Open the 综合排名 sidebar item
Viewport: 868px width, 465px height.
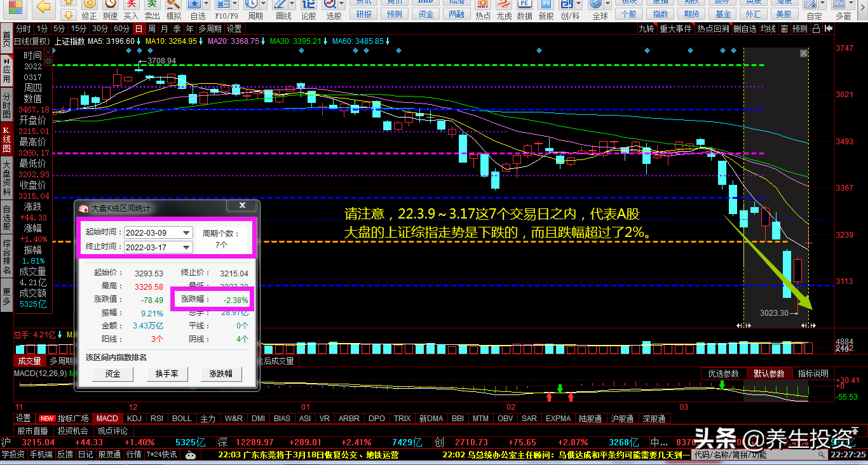tap(6, 257)
